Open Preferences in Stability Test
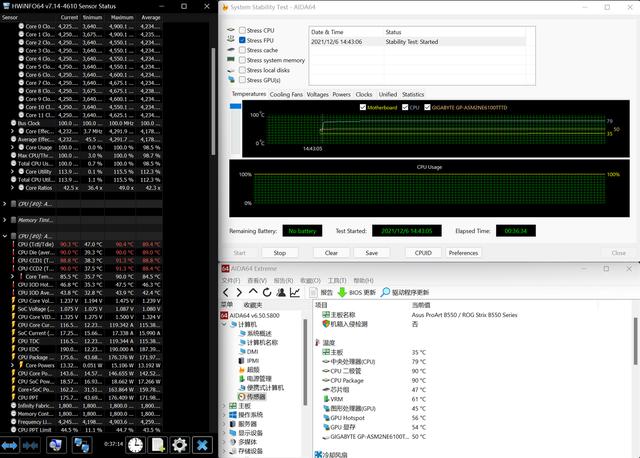This screenshot has height=458, width=640. tap(463, 253)
